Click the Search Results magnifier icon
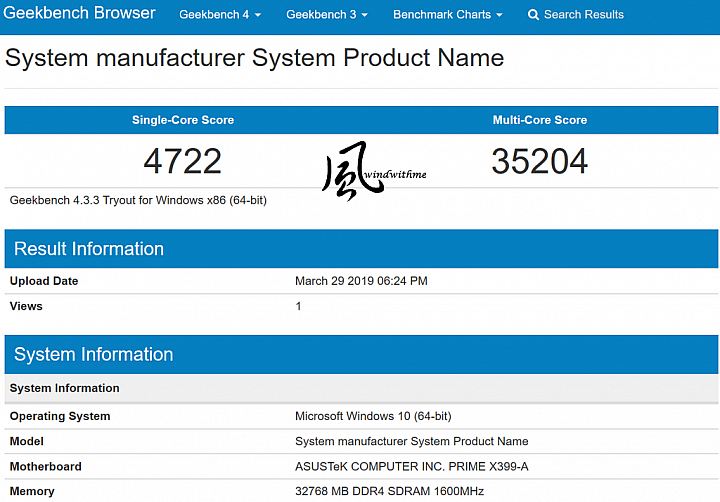The image size is (720, 502). [x=533, y=15]
